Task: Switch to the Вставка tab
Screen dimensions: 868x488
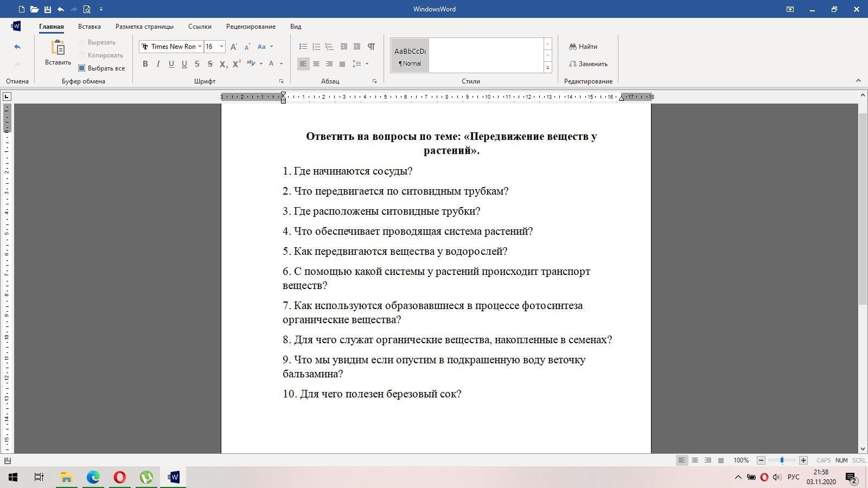Action: (89, 27)
